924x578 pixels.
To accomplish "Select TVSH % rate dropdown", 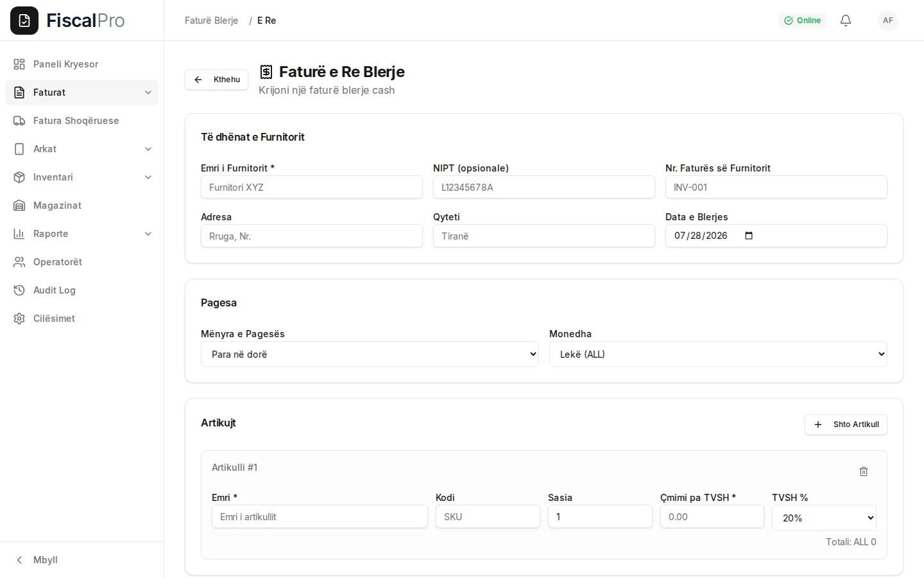I will click(x=824, y=518).
